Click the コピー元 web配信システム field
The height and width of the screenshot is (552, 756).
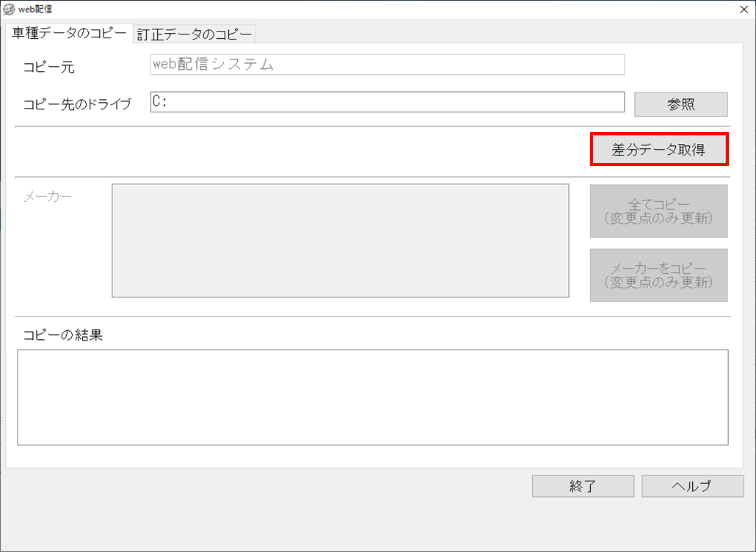387,65
